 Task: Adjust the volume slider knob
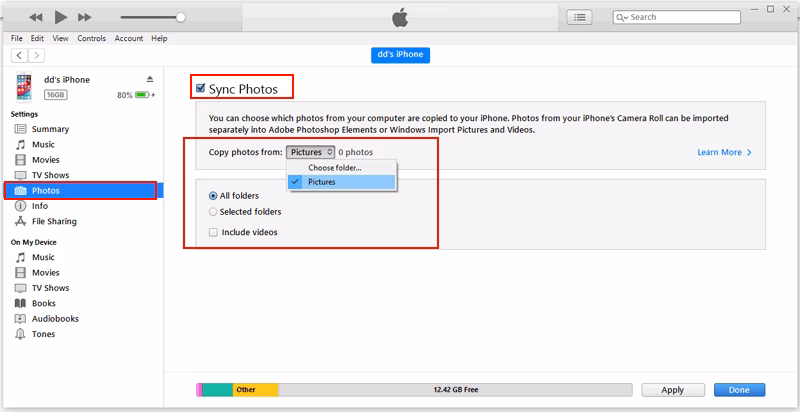[x=180, y=17]
